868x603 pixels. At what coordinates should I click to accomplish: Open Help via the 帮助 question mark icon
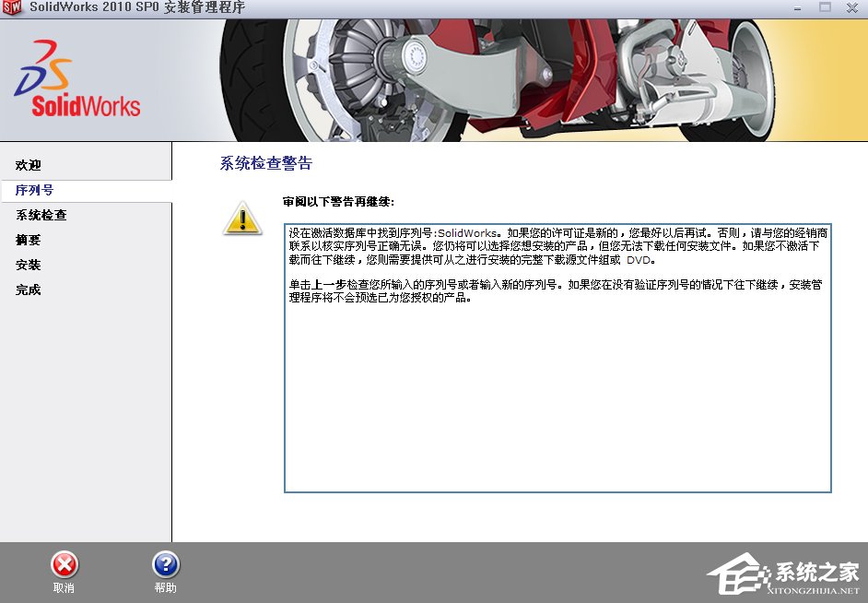point(164,563)
